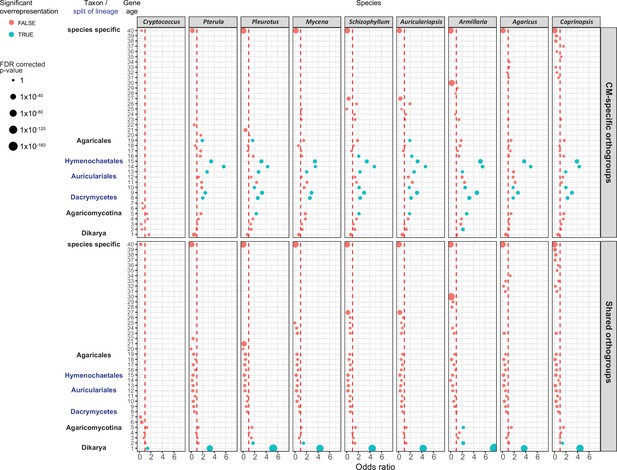Click the Schizophyllum species header
The height and width of the screenshot is (470, 617).
point(369,22)
